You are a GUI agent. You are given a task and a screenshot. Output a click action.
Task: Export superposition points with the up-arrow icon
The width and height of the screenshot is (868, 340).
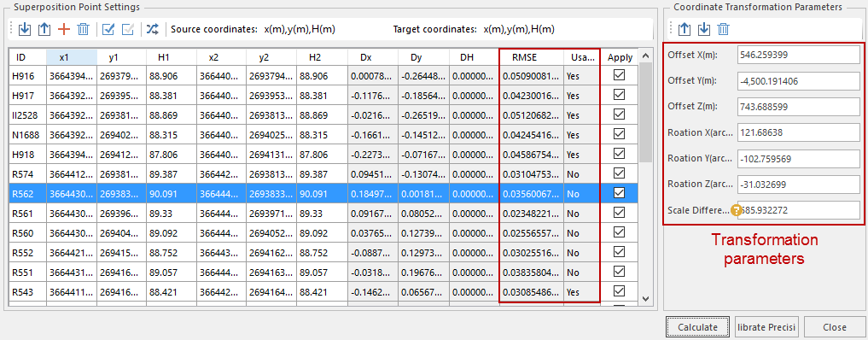pyautogui.click(x=44, y=29)
